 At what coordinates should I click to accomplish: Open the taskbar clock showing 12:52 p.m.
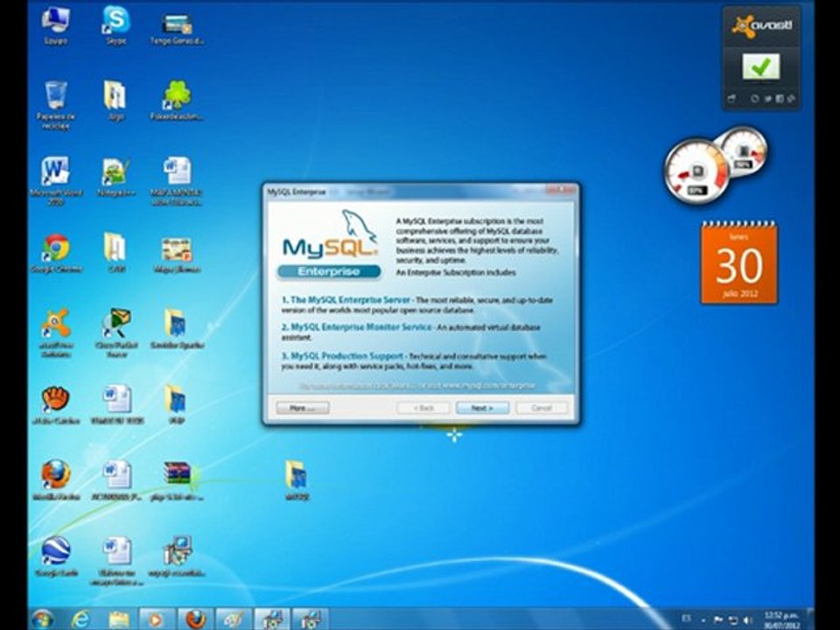(x=782, y=619)
